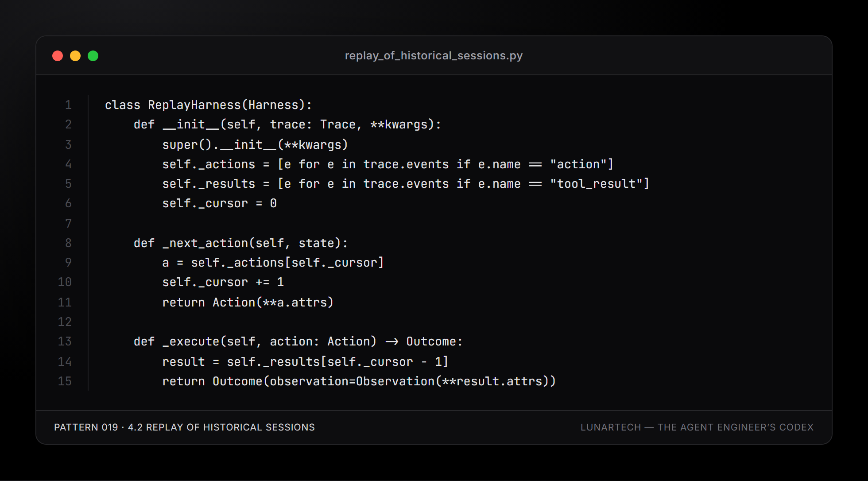Click the 'return Outcome(observation=Observation(...' line
This screenshot has height=481, width=868.
(x=359, y=381)
